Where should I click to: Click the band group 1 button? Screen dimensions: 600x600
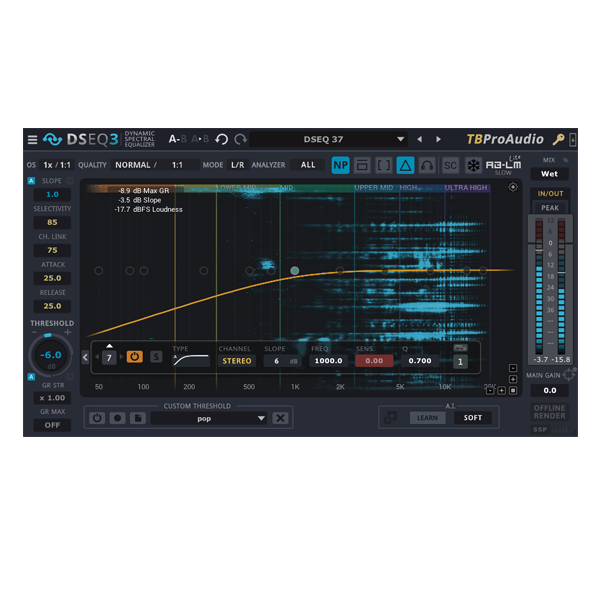(x=460, y=362)
